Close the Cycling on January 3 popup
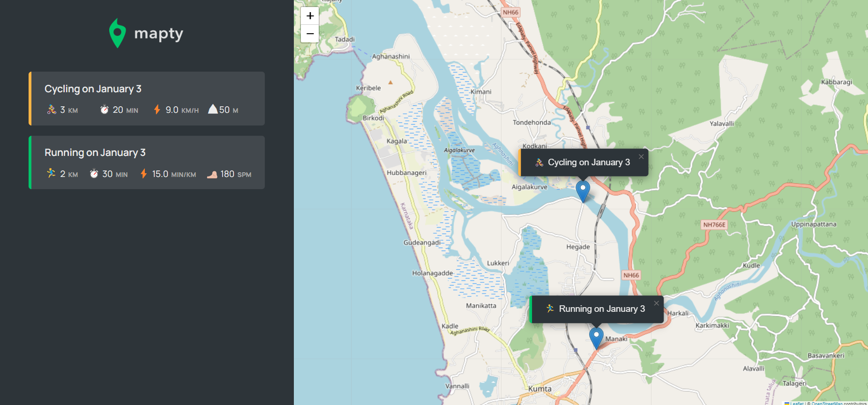 [641, 156]
